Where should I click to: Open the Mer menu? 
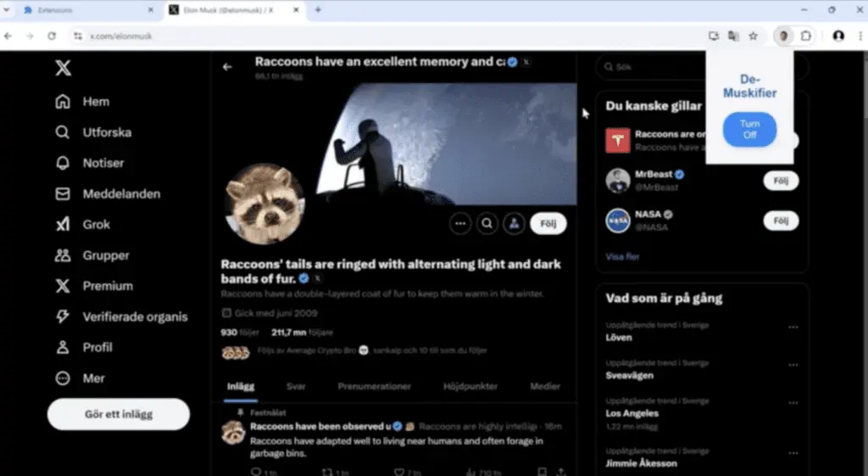pos(80,378)
